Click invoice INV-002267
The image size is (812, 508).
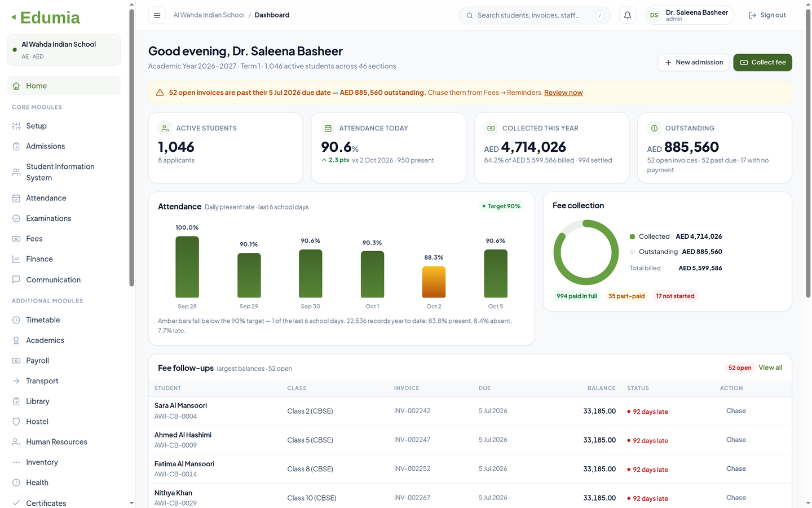click(412, 498)
